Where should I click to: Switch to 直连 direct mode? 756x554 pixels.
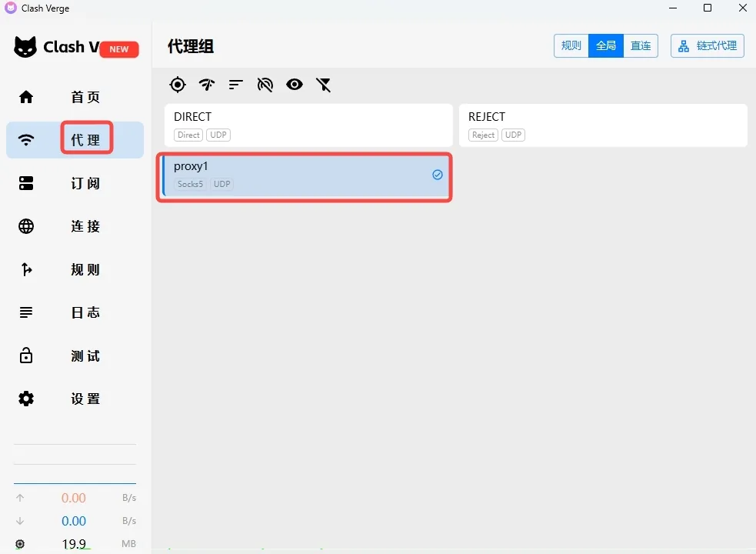(641, 46)
